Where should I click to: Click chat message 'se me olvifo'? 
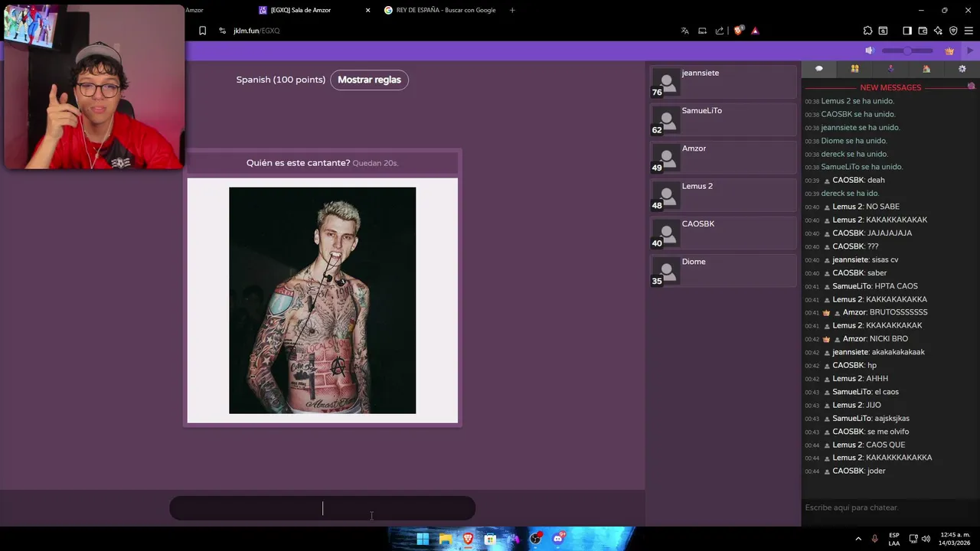(x=888, y=432)
